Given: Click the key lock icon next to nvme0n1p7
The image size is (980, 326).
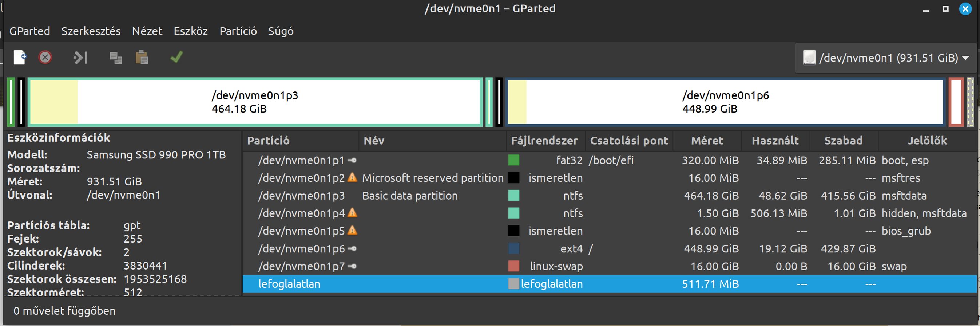Looking at the screenshot, I should point(352,266).
